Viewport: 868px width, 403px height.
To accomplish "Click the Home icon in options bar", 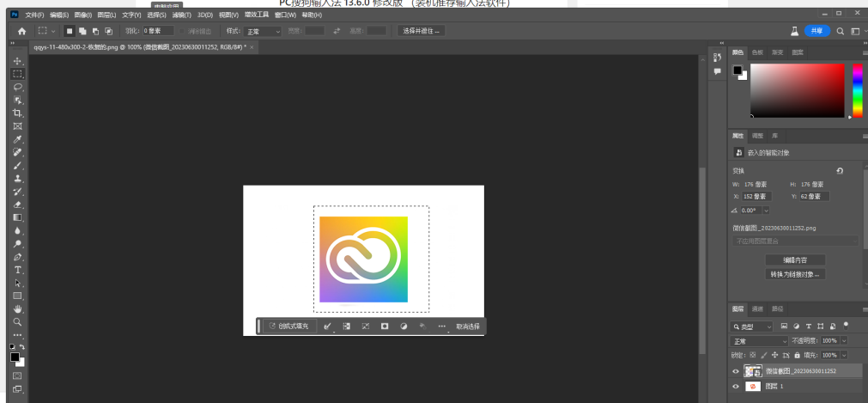I will click(x=22, y=31).
